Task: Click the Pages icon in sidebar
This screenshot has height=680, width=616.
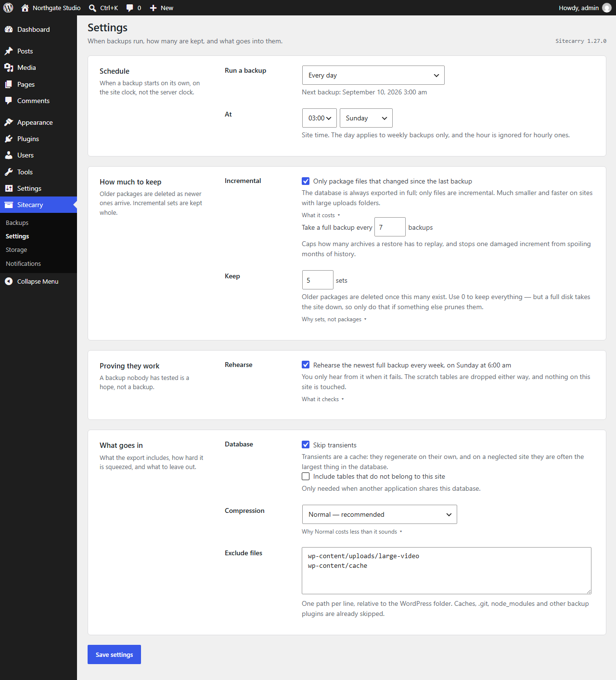Action: 9,84
